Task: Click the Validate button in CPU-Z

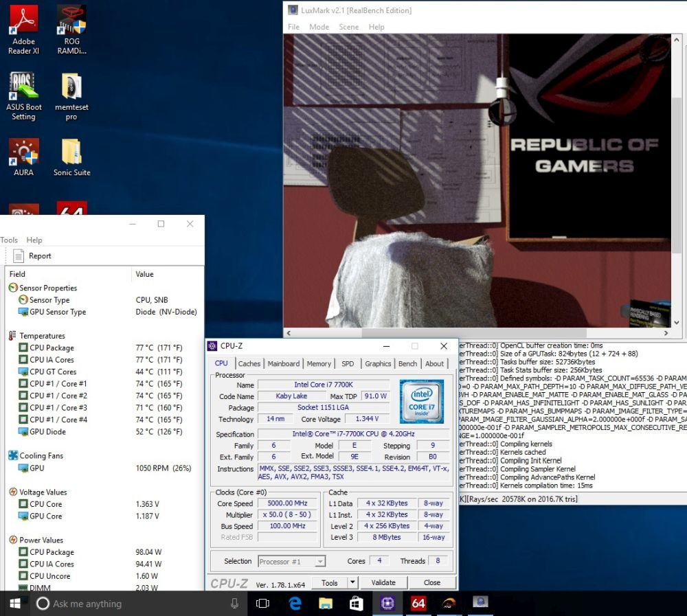Action: pos(383,582)
